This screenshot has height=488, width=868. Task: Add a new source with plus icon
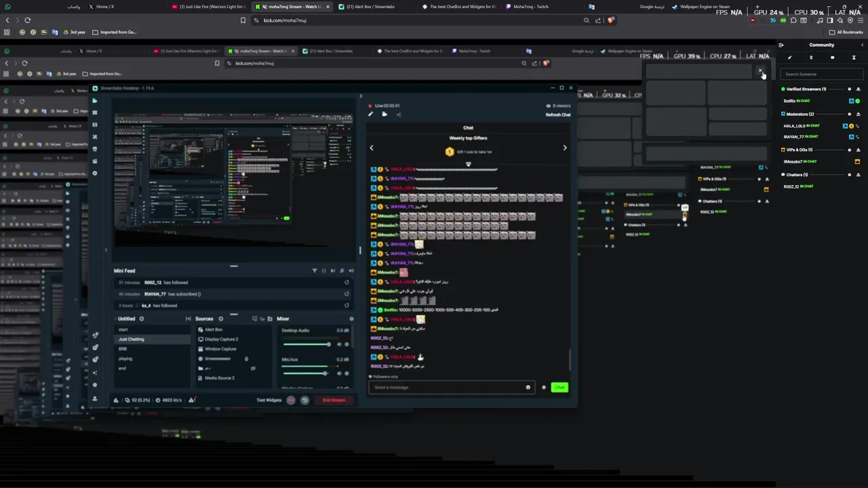tap(220, 319)
